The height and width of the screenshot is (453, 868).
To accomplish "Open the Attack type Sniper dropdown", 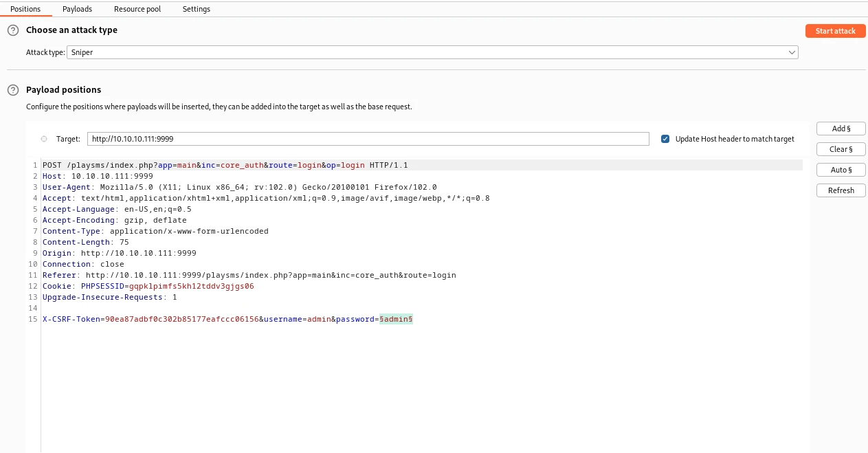I will tap(432, 52).
